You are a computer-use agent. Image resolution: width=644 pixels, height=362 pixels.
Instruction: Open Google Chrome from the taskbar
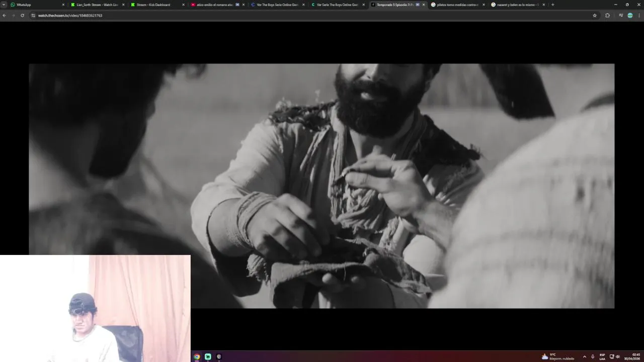197,356
